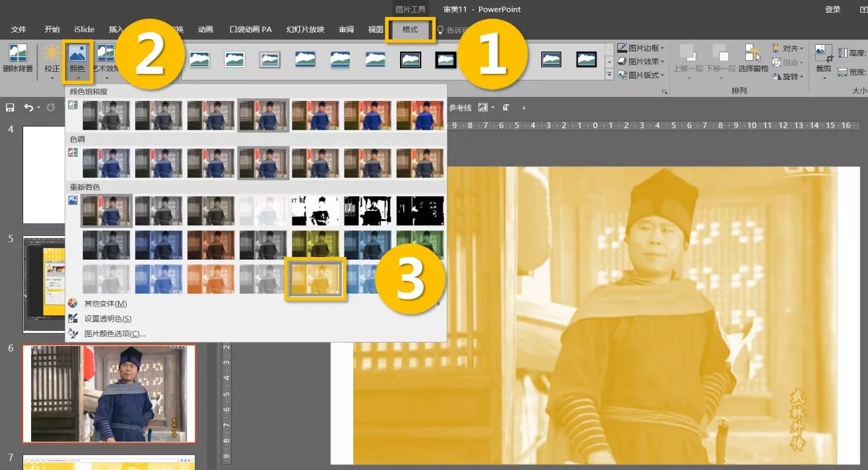
Task: Select slide 5 thumbnail in slide panel
Action: [x=45, y=284]
